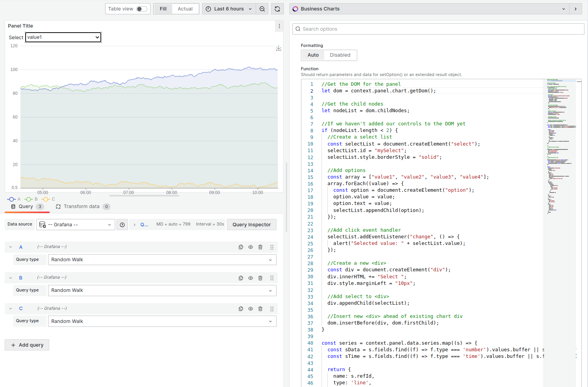
Task: Refresh the dashboard panel data
Action: tap(277, 9)
